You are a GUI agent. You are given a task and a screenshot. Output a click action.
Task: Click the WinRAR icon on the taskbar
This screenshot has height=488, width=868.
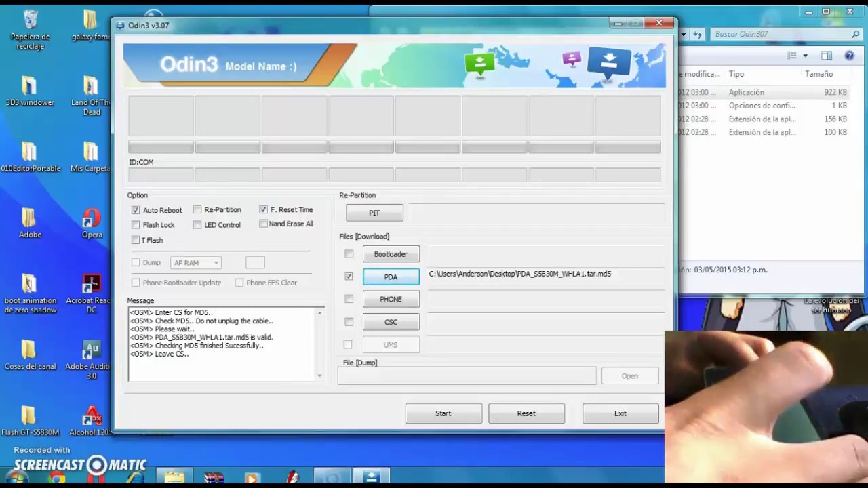tap(214, 478)
